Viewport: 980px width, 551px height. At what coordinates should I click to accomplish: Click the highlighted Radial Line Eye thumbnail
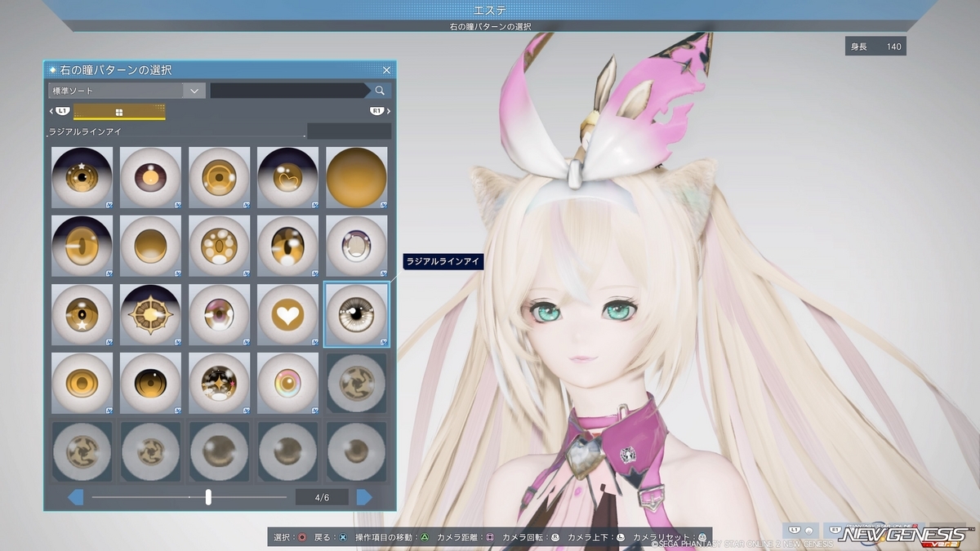point(357,314)
